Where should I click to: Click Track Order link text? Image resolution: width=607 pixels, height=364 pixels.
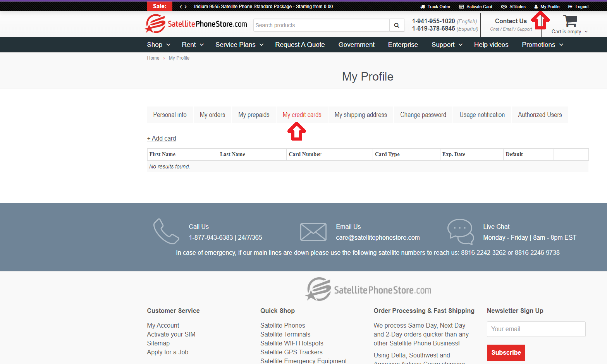[x=439, y=7]
